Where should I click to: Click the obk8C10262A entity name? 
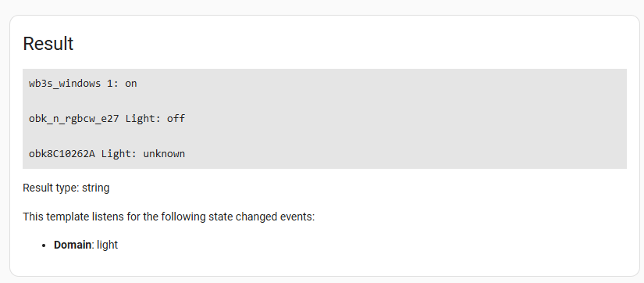pyautogui.click(x=62, y=154)
